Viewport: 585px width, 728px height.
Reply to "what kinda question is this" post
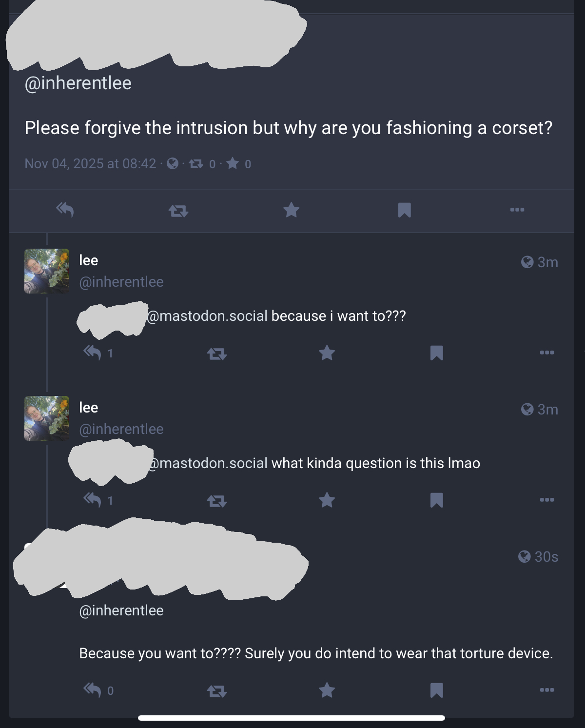92,500
